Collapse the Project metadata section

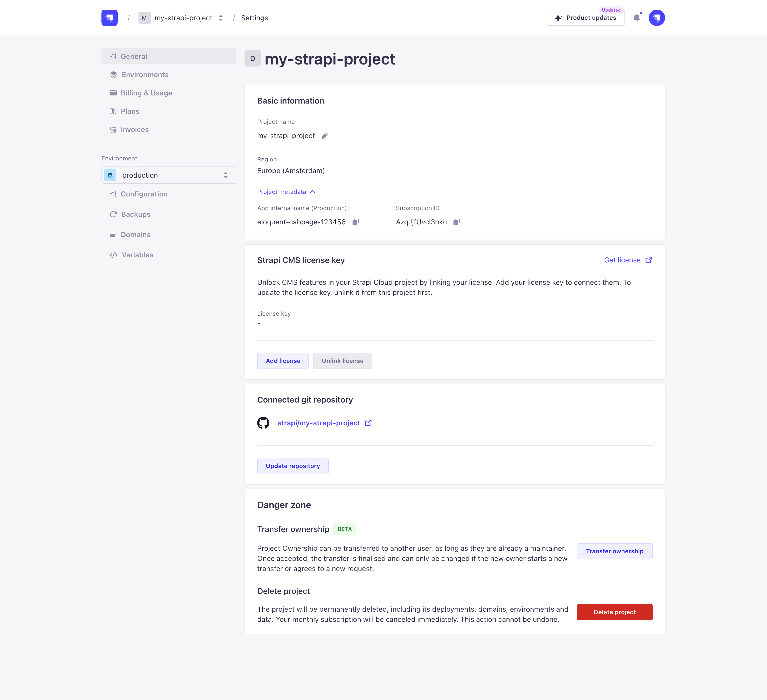pos(312,191)
